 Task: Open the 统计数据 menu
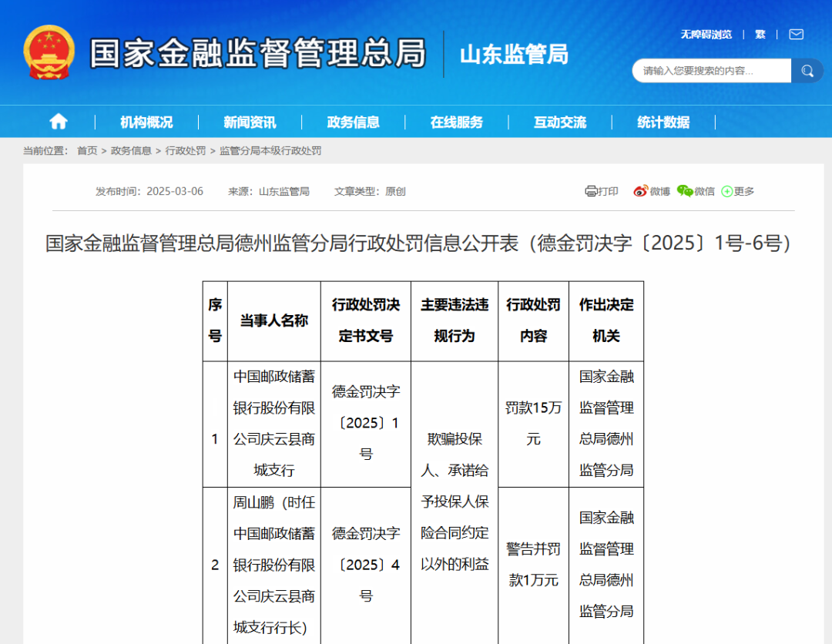pos(664,122)
